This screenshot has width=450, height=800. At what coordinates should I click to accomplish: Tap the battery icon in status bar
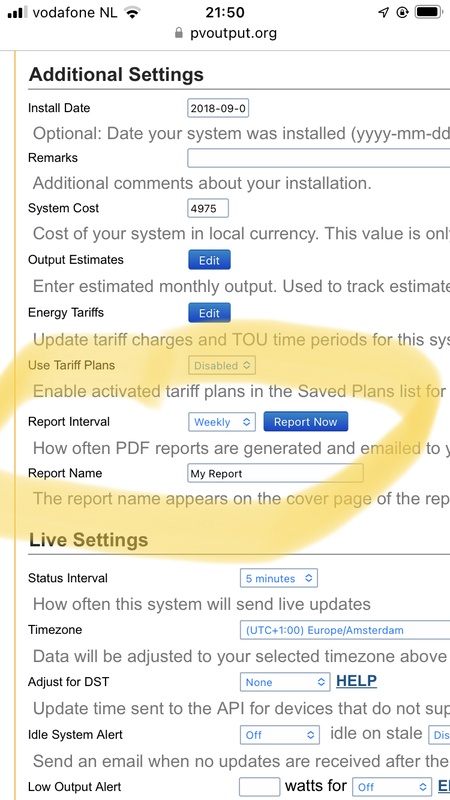coord(428,12)
